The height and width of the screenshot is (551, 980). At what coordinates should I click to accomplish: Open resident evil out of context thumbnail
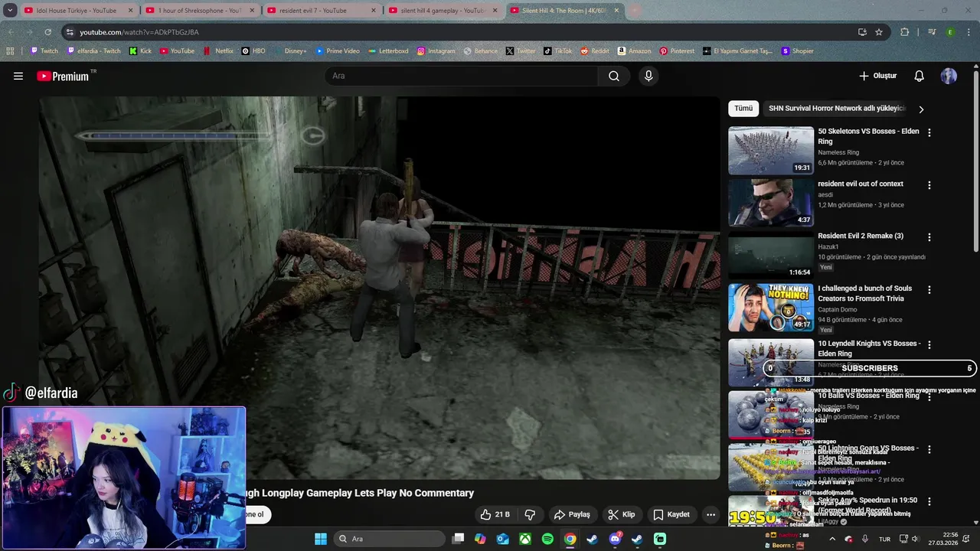(x=771, y=203)
